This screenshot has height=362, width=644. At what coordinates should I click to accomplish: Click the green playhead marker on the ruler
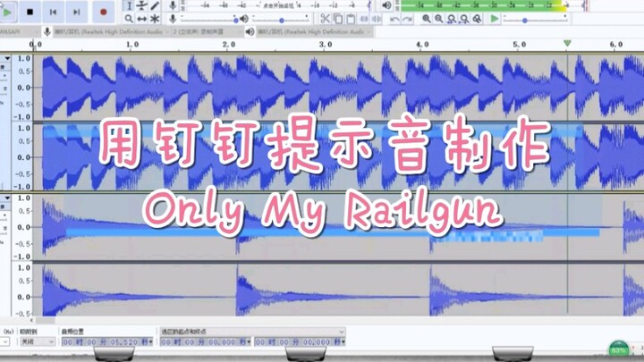tap(567, 43)
